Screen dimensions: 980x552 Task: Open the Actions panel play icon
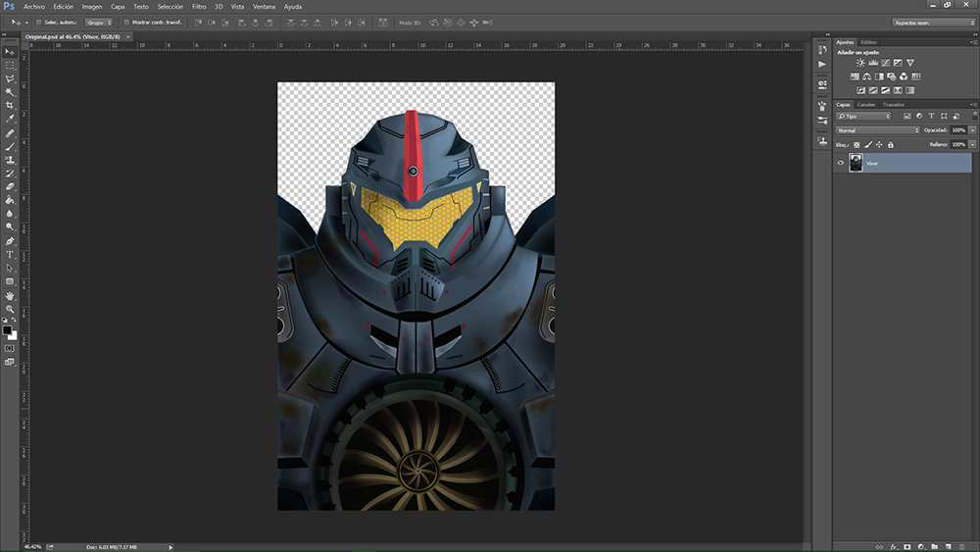pos(822,64)
